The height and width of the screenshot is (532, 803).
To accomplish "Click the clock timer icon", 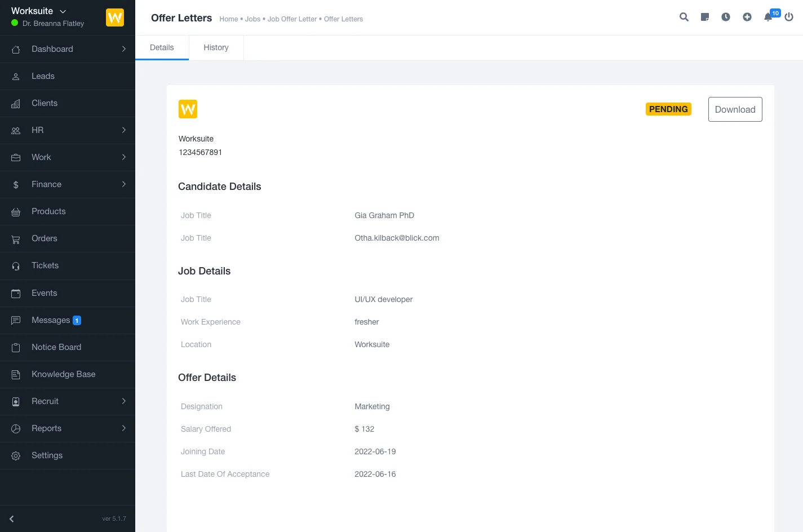I will [726, 17].
